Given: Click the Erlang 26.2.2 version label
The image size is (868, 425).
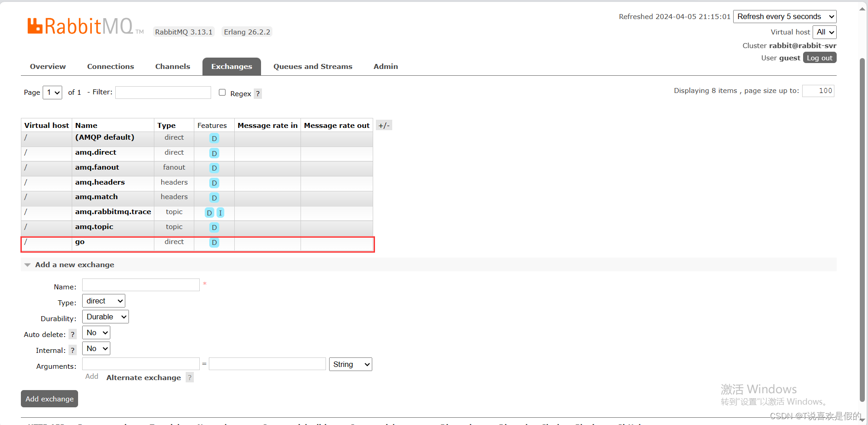Looking at the screenshot, I should tap(247, 32).
